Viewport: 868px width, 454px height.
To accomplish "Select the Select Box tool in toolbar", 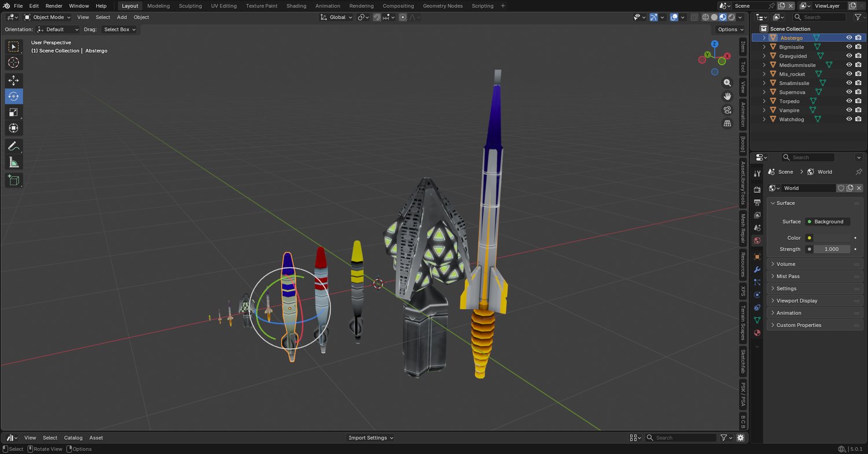I will click(x=14, y=46).
